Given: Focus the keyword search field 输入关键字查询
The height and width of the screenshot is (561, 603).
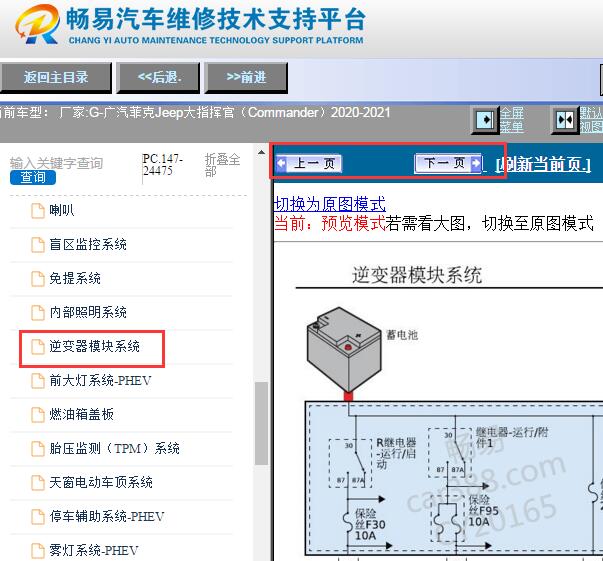Looking at the screenshot, I should click(x=57, y=163).
